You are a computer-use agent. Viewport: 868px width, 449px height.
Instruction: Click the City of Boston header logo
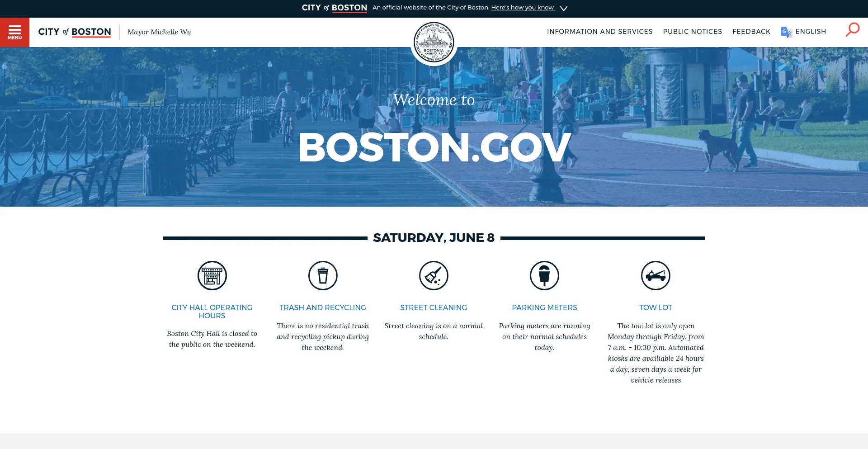coord(75,32)
